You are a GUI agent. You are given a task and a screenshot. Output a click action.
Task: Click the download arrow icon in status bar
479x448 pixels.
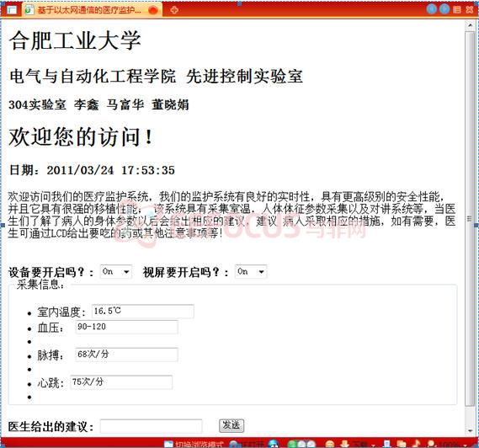coord(344,444)
